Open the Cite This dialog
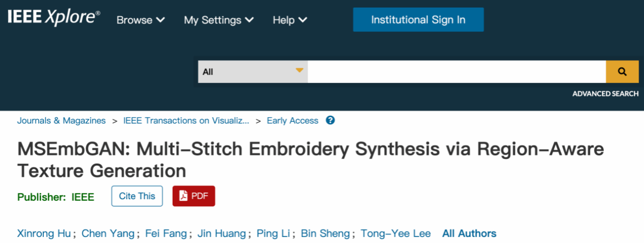The width and height of the screenshot is (644, 243). 137,196
